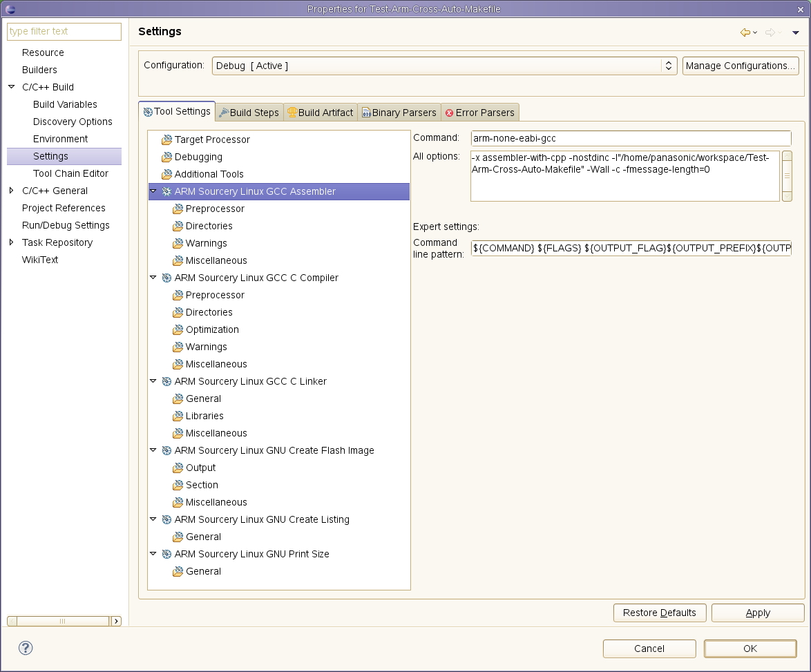Viewport: 811px width, 672px height.
Task: Click the back navigation arrow icon
Action: pyautogui.click(x=745, y=32)
